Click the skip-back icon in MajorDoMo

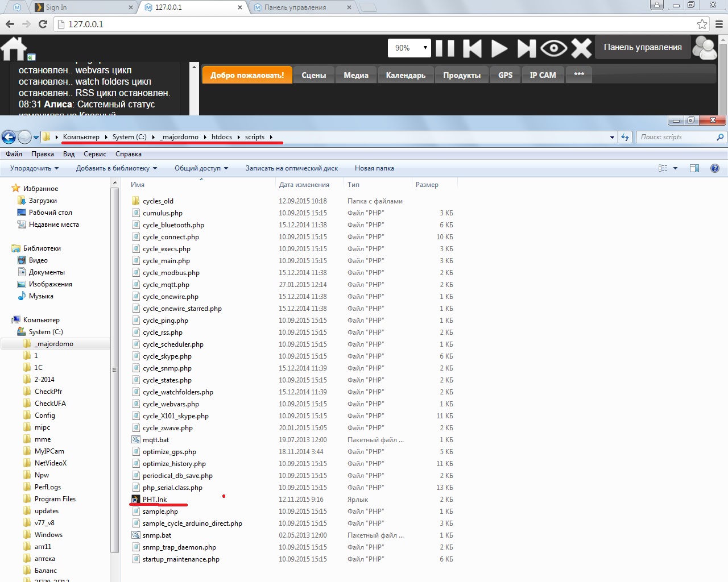pyautogui.click(x=471, y=48)
